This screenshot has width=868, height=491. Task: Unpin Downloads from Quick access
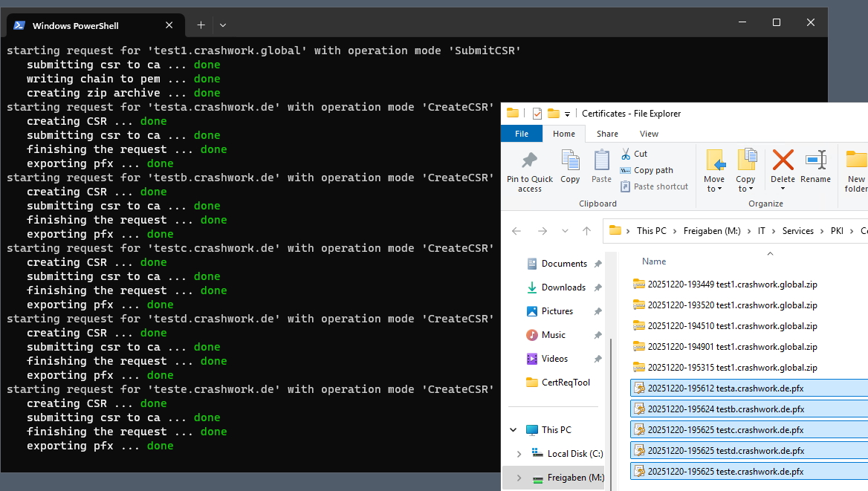tap(597, 287)
